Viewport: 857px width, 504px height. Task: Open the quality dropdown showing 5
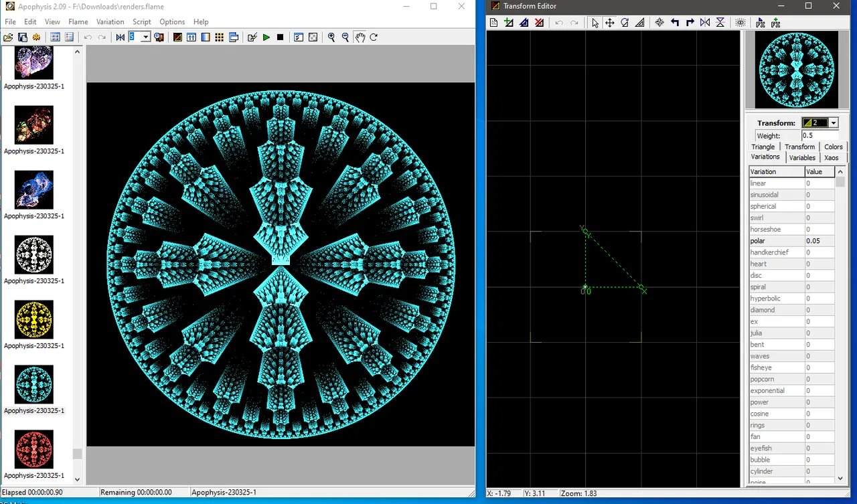coord(145,37)
